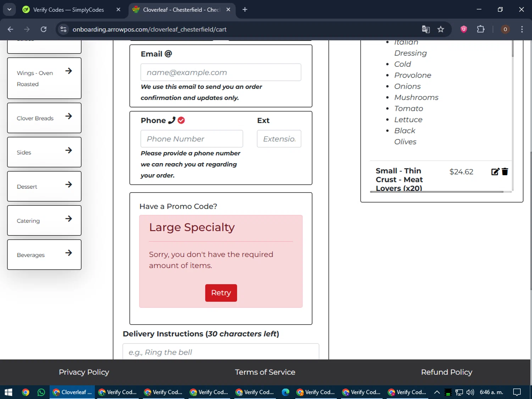Open the Chrome profile avatar
The width and height of the screenshot is (532, 399).
(505, 29)
